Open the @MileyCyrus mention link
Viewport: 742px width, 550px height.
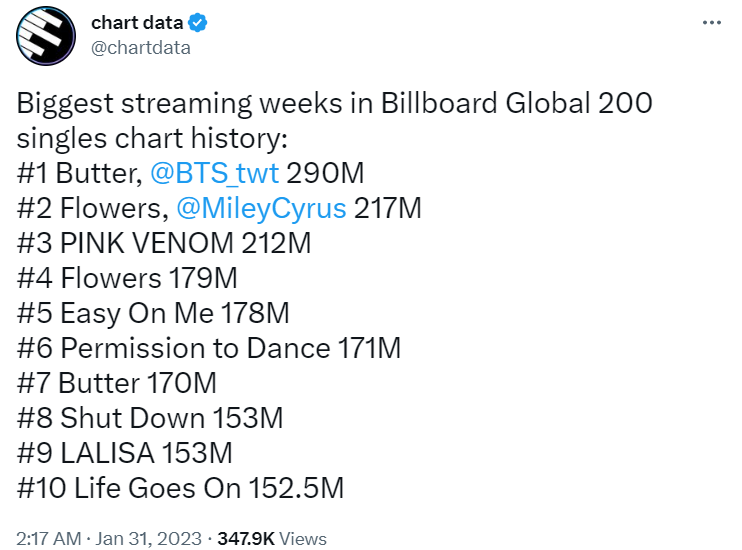[x=261, y=208]
